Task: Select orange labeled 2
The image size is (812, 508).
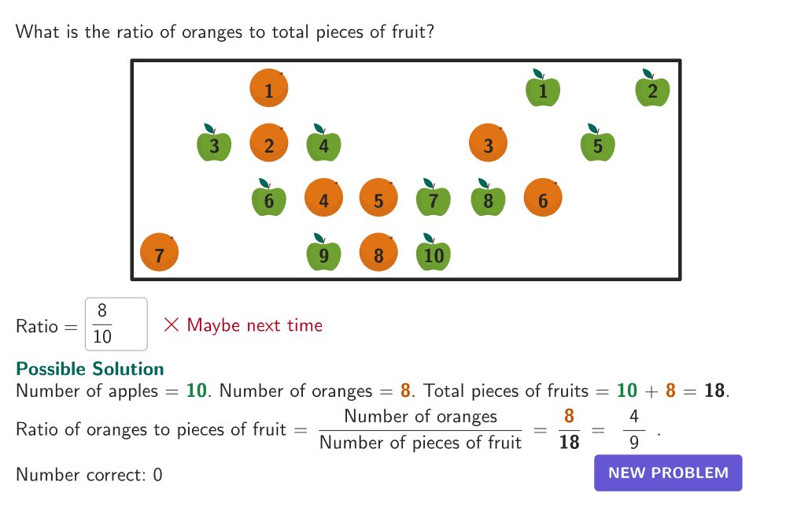Action: coord(268,143)
